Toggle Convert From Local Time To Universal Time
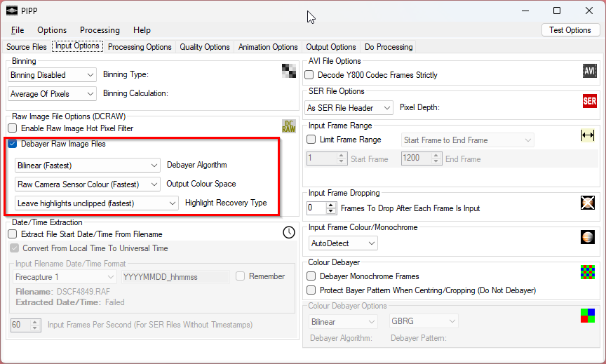 14,248
